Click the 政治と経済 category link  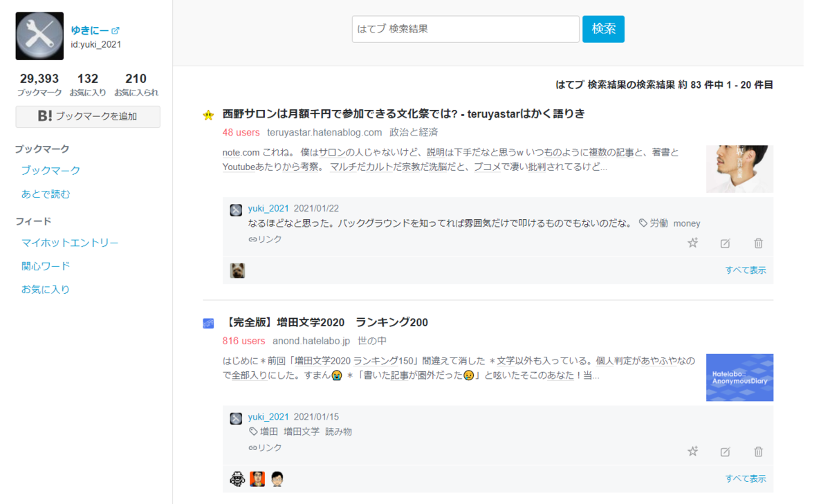[x=414, y=132]
